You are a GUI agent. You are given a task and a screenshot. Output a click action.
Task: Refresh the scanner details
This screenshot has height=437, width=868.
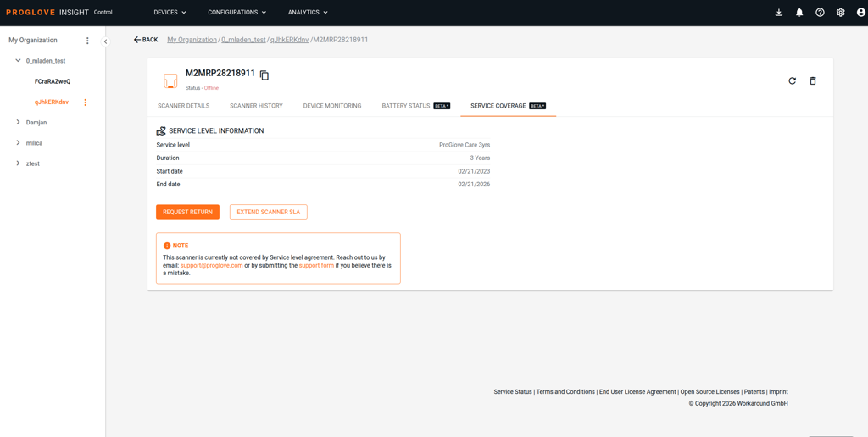(793, 80)
